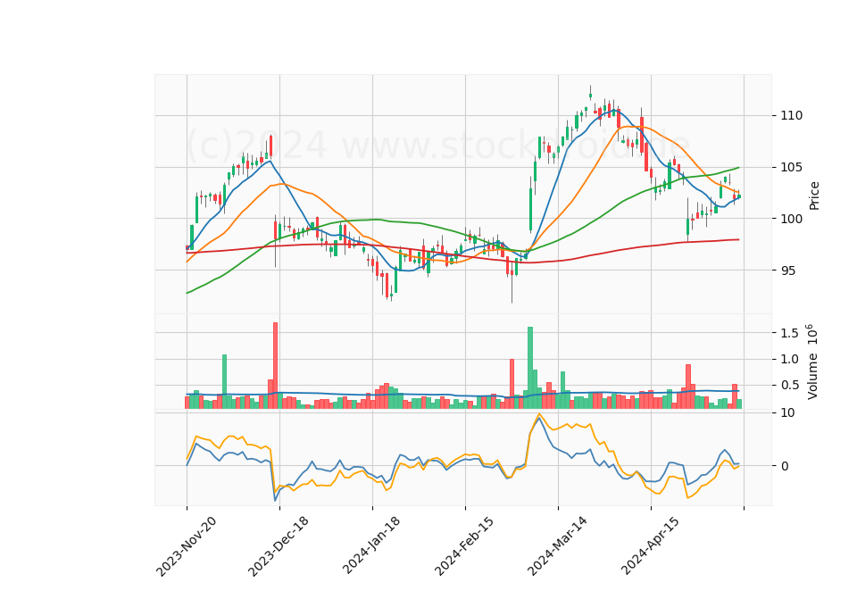Image resolution: width=857 pixels, height=616 pixels.
Task: Click the 0.5 volume axis value
Action: pos(789,386)
